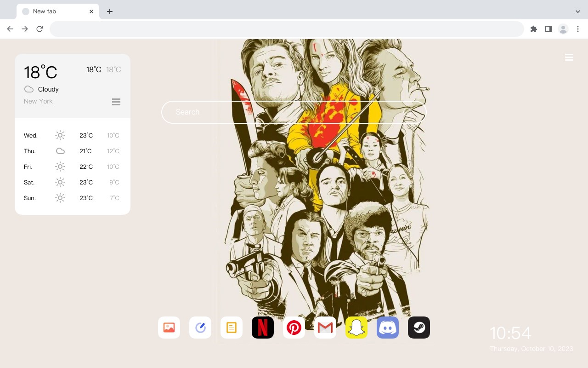Expand the tab search chevron at top right
588x368 pixels.
point(578,11)
